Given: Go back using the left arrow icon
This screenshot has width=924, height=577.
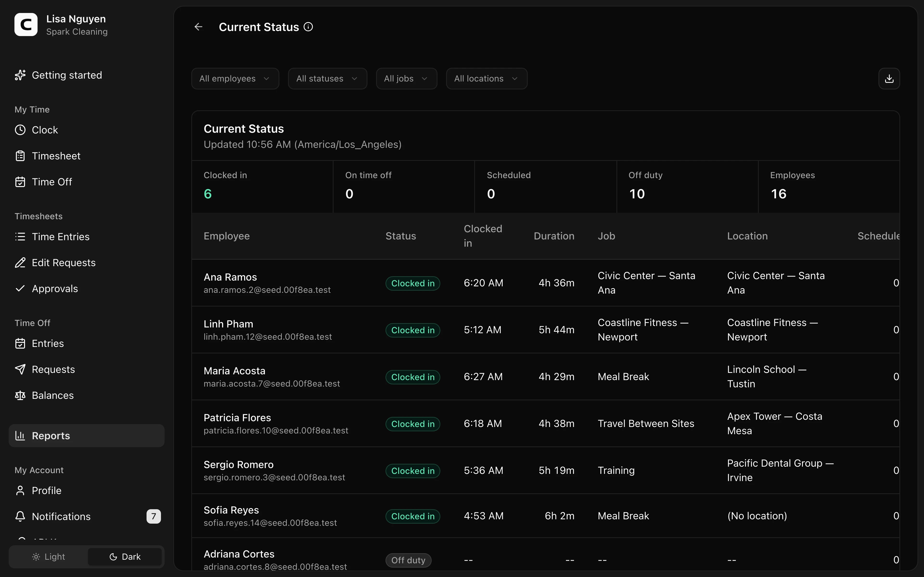Looking at the screenshot, I should pyautogui.click(x=198, y=27).
